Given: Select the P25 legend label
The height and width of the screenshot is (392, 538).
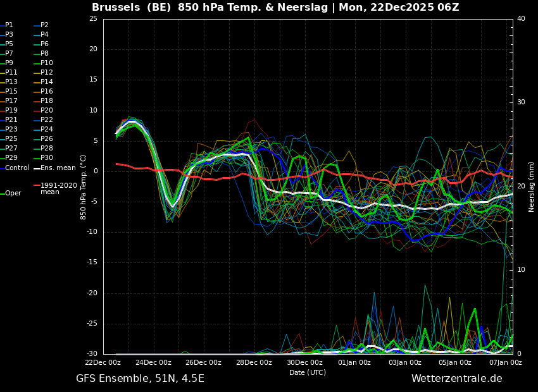Looking at the screenshot, I should (x=11, y=139).
